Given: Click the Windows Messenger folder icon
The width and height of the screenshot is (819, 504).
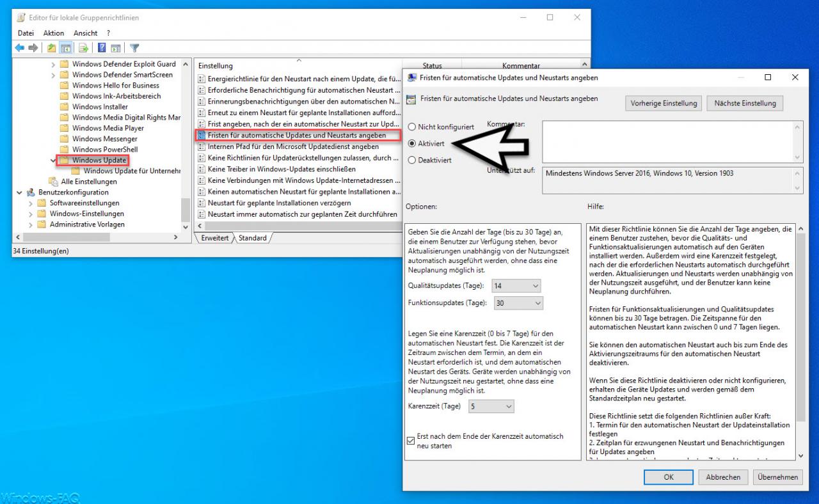Looking at the screenshot, I should pos(64,139).
